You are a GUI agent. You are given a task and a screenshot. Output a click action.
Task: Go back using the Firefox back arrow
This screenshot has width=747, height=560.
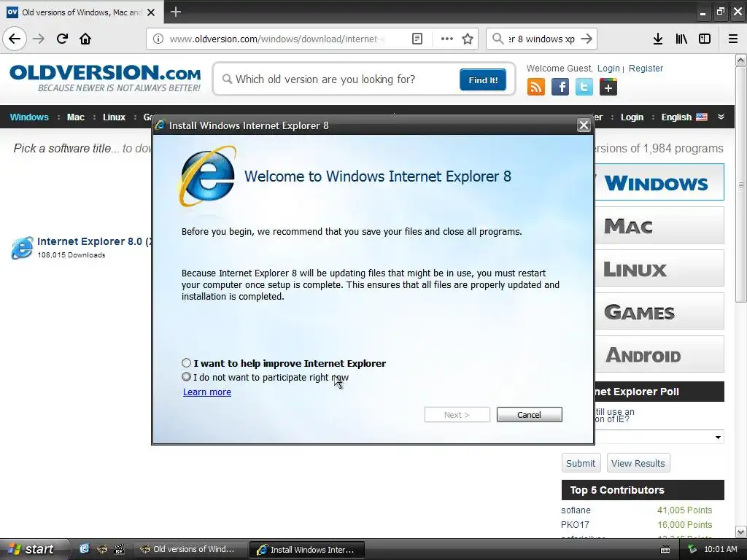(x=15, y=39)
